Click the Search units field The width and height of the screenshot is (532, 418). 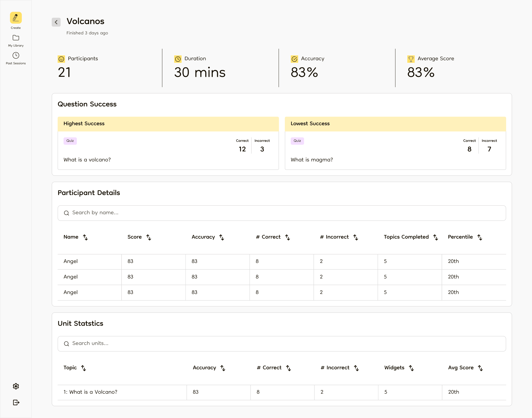click(x=282, y=344)
